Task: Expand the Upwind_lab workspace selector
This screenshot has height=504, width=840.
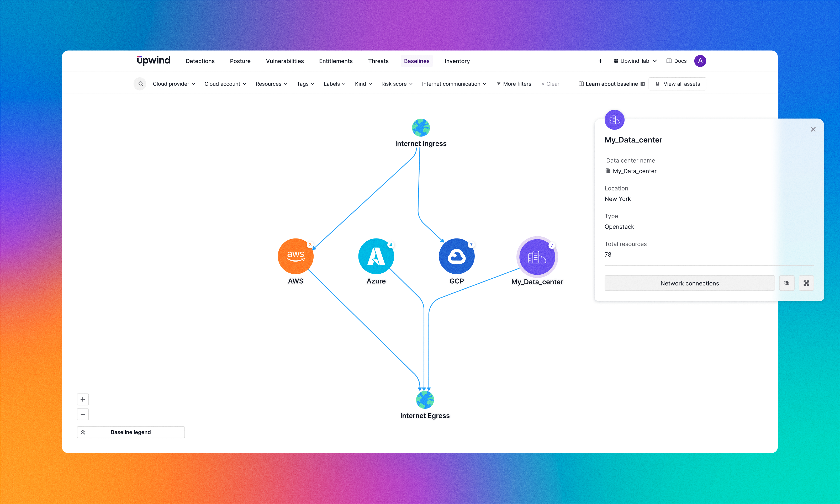Action: [635, 61]
